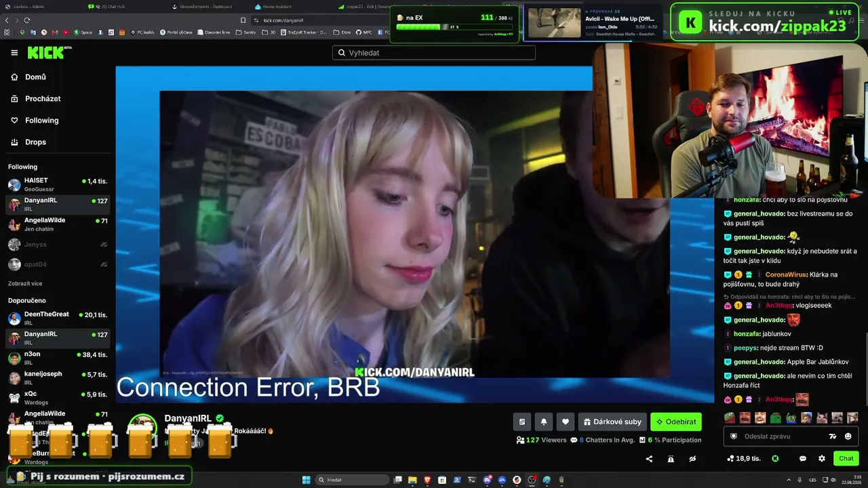The height and width of the screenshot is (488, 868).
Task: Click the green K icon below chat
Action: pyautogui.click(x=775, y=459)
